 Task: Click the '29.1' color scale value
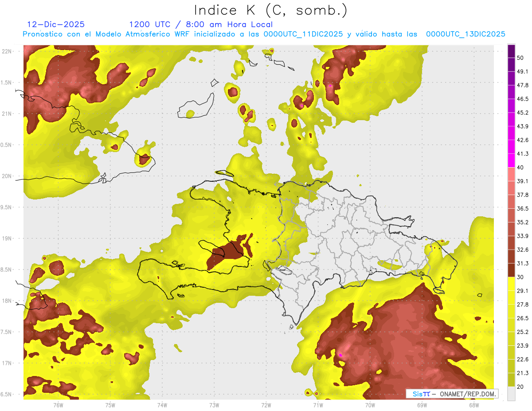(x=522, y=291)
